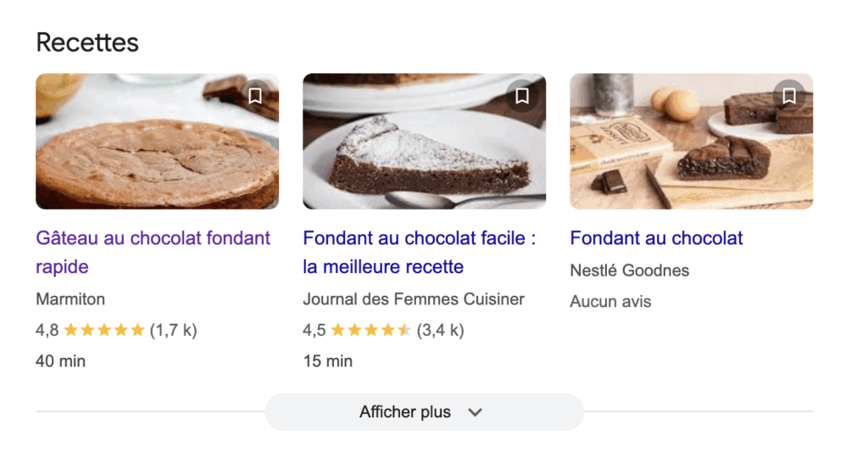
Task: Click the "Afficher plus" button
Action: coord(405,412)
